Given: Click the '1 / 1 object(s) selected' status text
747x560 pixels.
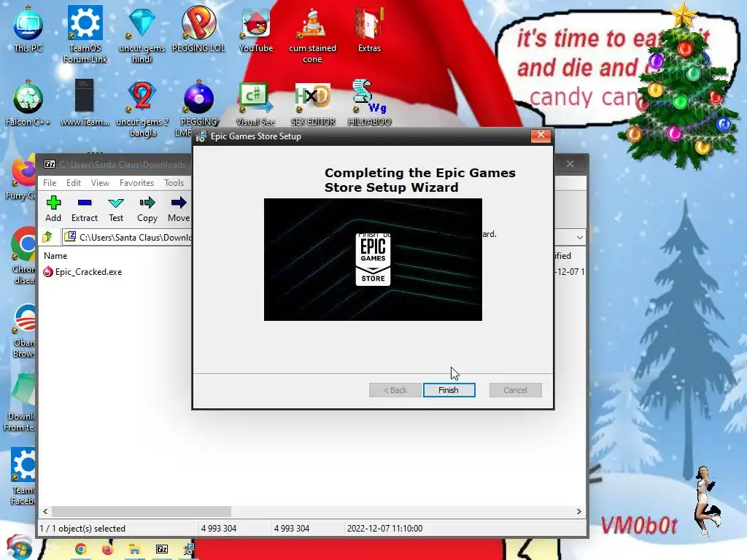Looking at the screenshot, I should point(82,529).
